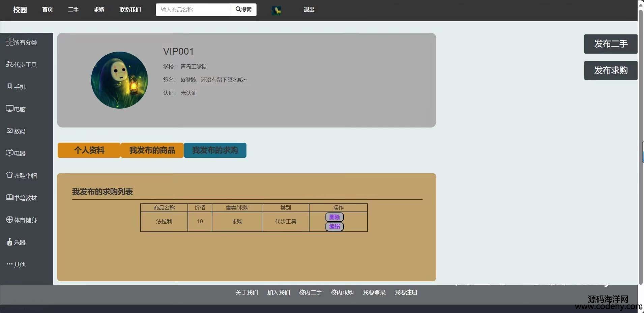Click the basketball icon for 体育健身
The height and width of the screenshot is (313, 644).
10,220
